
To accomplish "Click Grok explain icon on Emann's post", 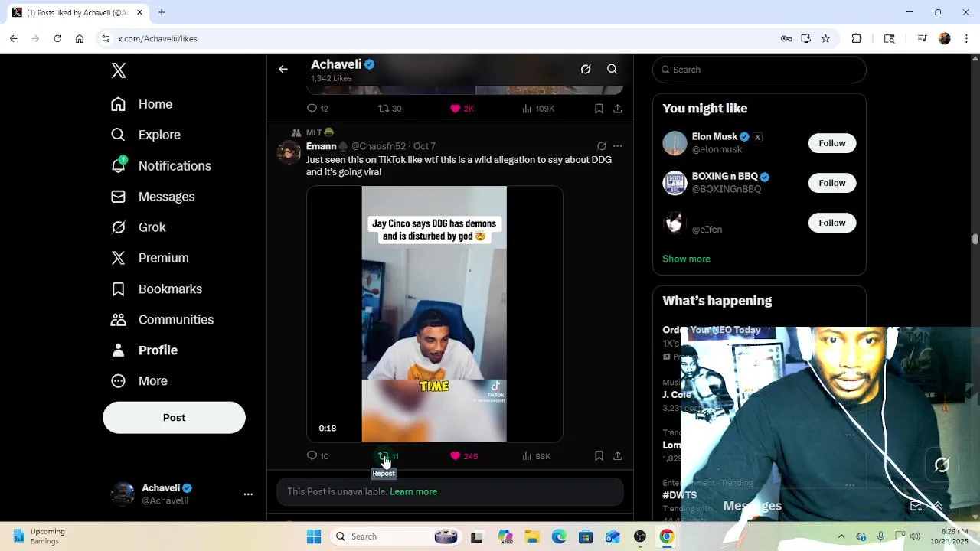I will [602, 146].
